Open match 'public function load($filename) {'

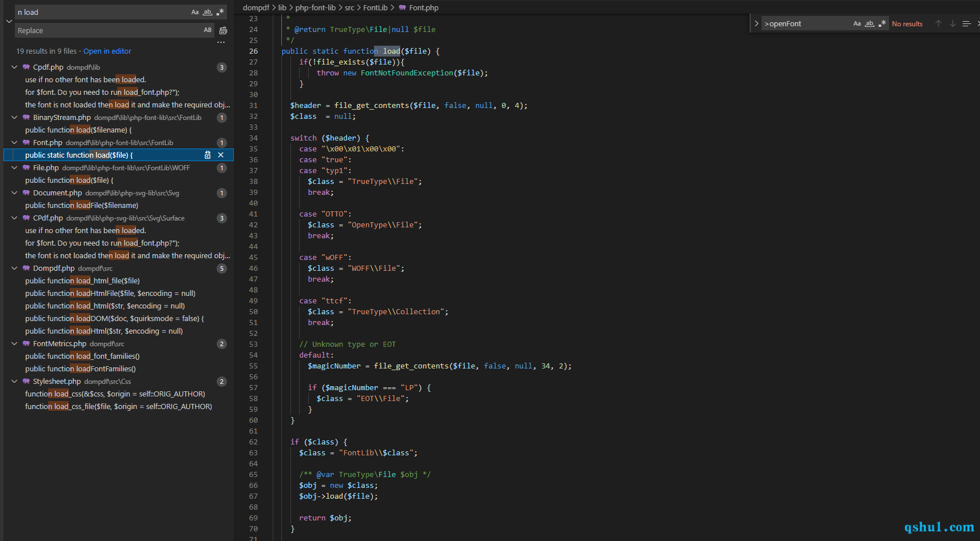tap(78, 130)
